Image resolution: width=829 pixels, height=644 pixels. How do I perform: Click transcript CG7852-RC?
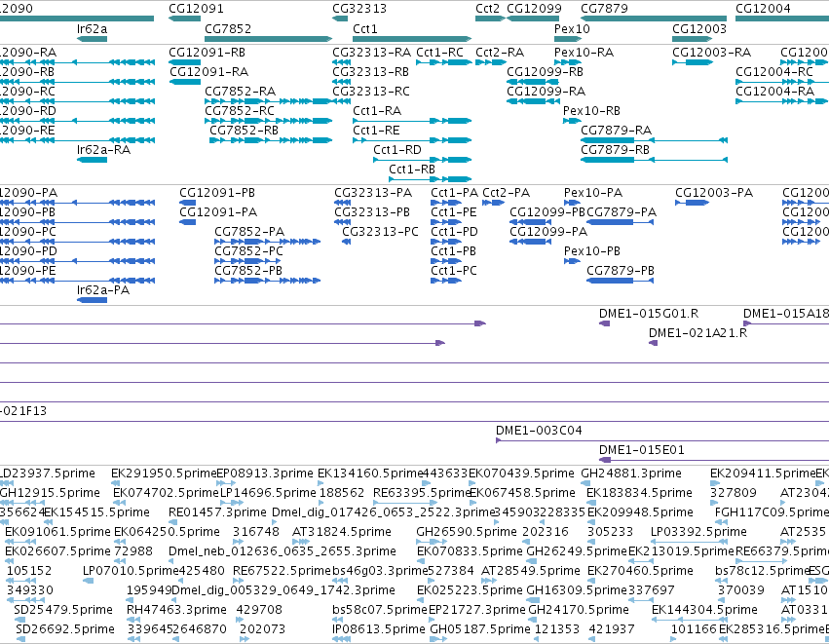269,121
